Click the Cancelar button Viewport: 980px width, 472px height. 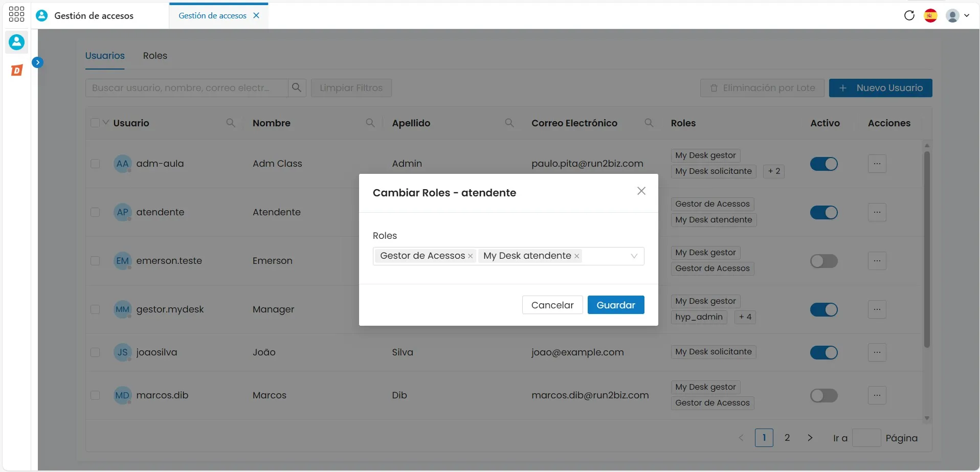pyautogui.click(x=552, y=305)
